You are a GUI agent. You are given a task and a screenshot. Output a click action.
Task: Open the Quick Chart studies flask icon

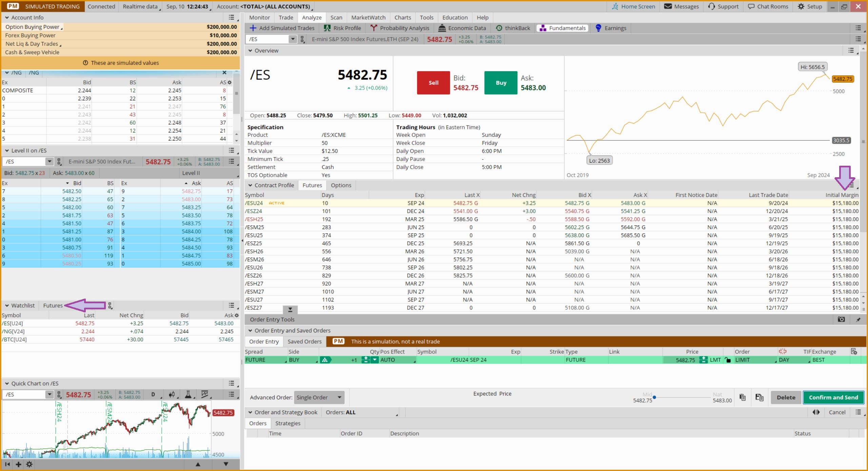[188, 394]
